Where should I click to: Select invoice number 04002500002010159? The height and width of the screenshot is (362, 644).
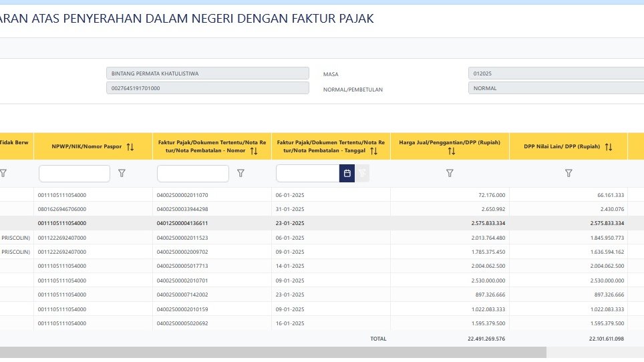coord(182,309)
